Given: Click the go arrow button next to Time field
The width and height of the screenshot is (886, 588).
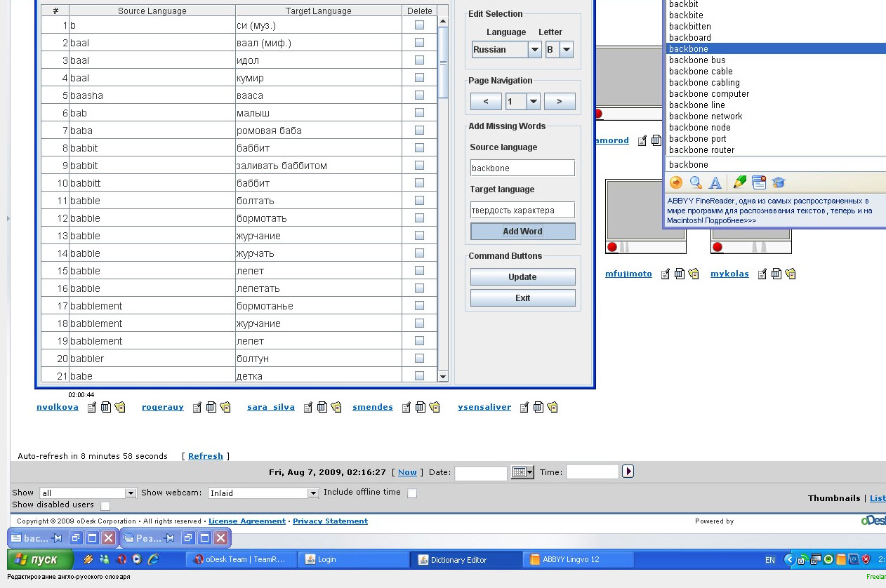Looking at the screenshot, I should pyautogui.click(x=628, y=472).
